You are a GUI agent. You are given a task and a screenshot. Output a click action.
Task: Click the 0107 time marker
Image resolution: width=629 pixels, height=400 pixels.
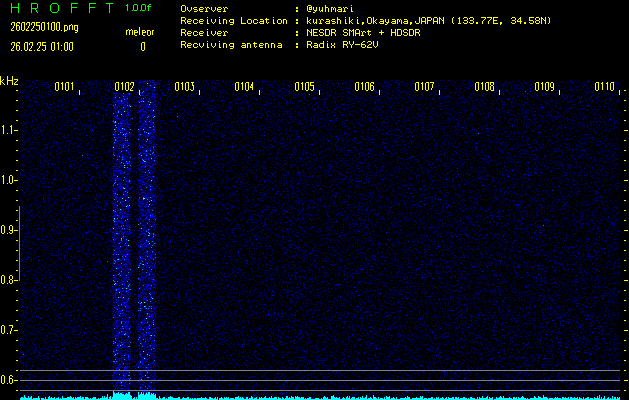pos(424,87)
